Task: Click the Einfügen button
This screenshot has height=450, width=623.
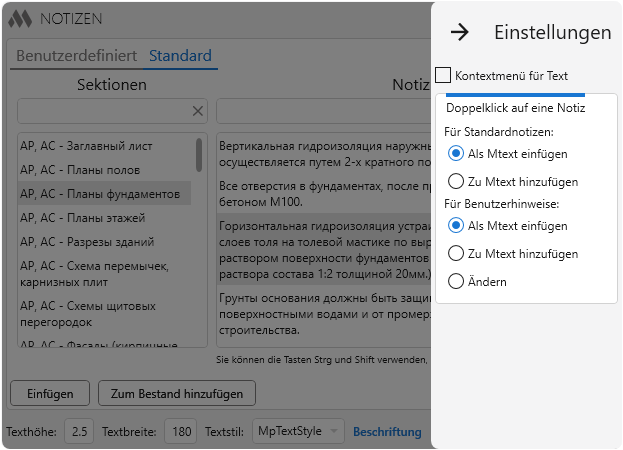Action: [x=50, y=393]
